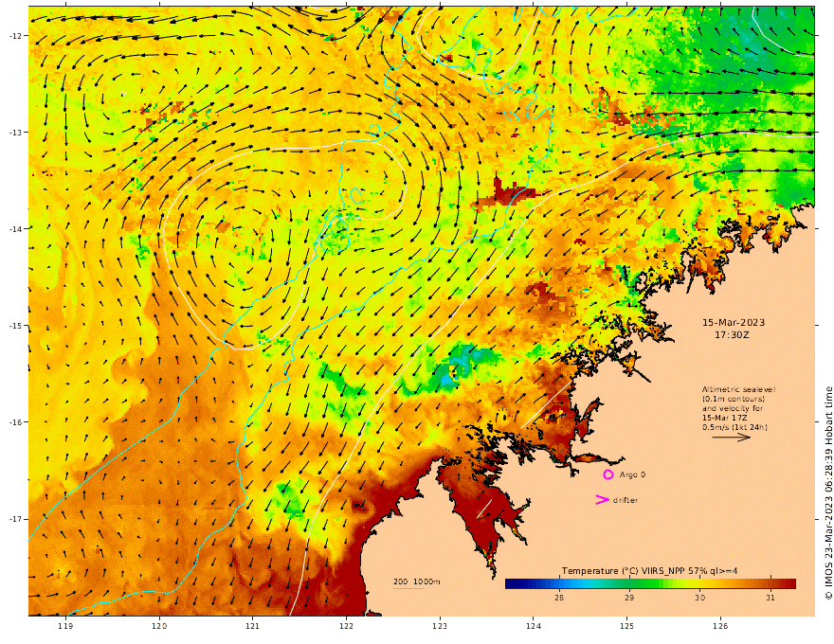Click the '(0.1m contours)' legend line
Viewport: 834px width, 644px height.
[x=734, y=399]
